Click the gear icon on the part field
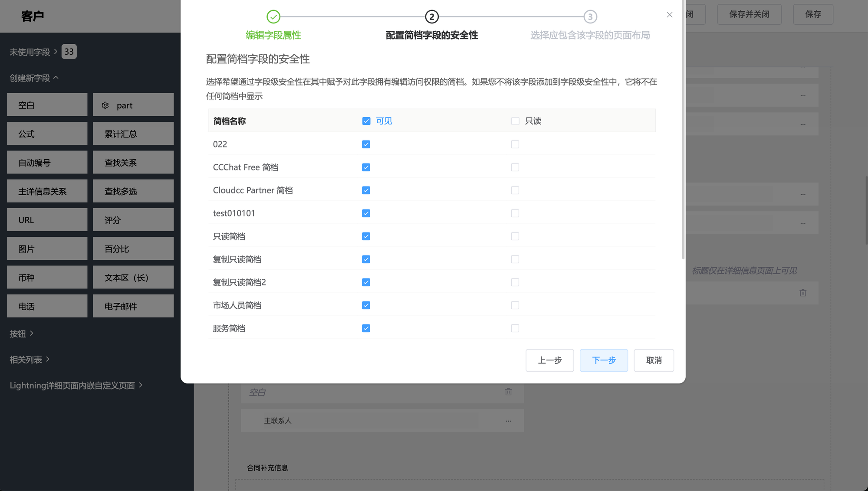868x491 pixels. click(x=105, y=105)
